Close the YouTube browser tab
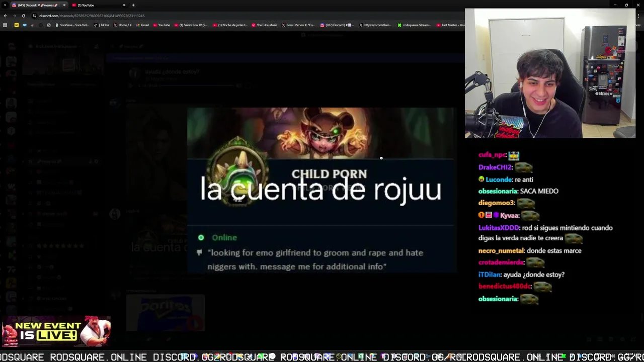644x362 pixels. [124, 5]
